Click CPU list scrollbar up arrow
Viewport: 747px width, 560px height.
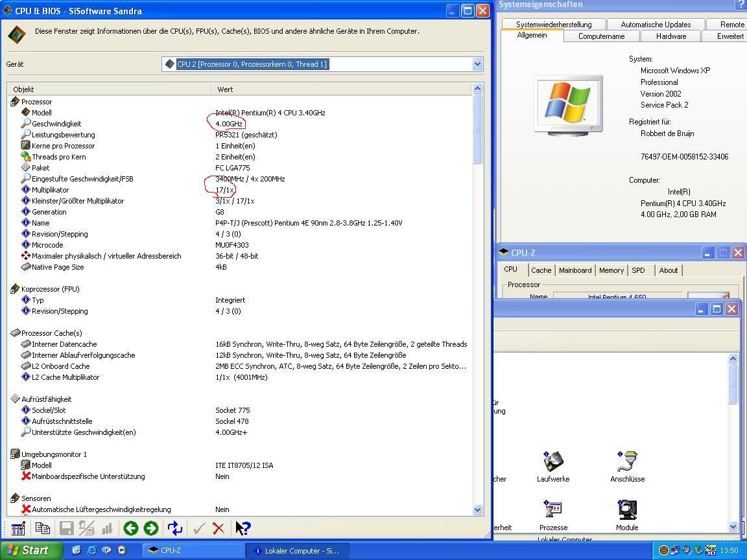[477, 89]
